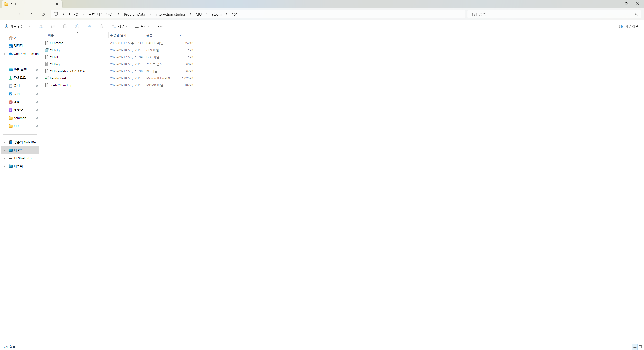
Task: Switch to large thumbnails view at bottom right
Action: pos(640,347)
